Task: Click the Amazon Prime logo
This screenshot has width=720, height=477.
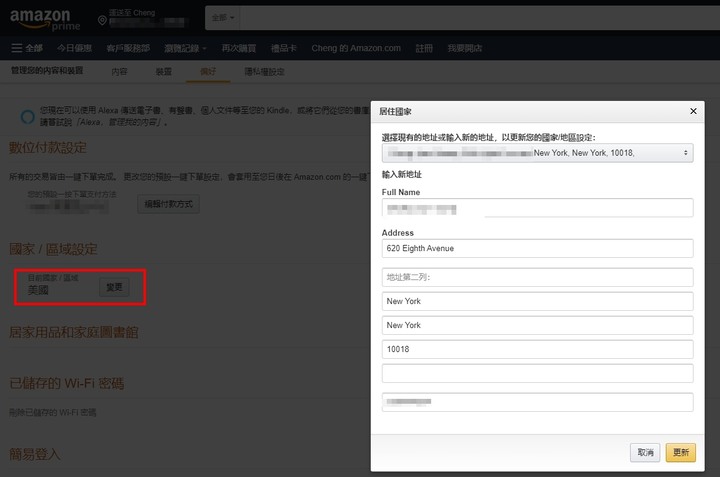Action: point(45,20)
